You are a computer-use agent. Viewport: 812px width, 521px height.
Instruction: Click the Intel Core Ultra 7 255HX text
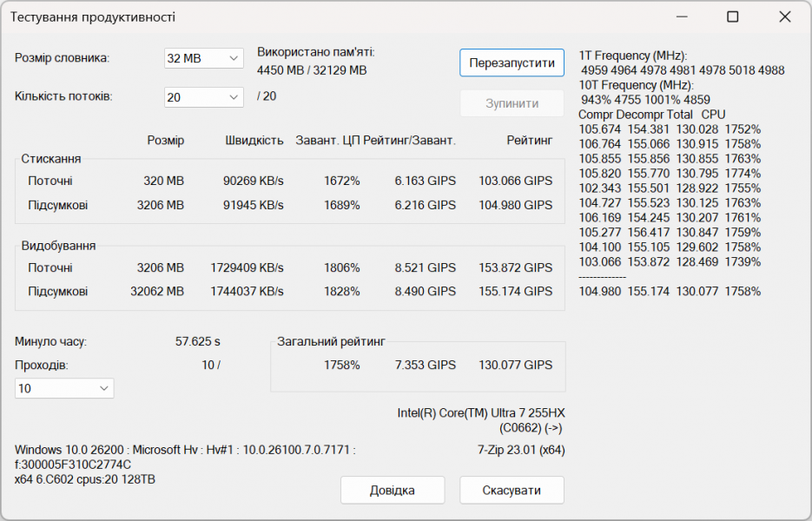tap(481, 412)
